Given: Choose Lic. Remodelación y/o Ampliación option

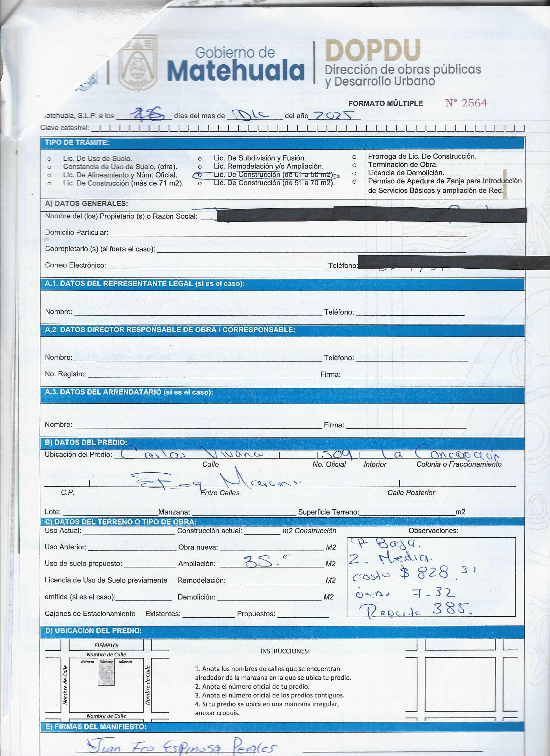Looking at the screenshot, I should (200, 167).
